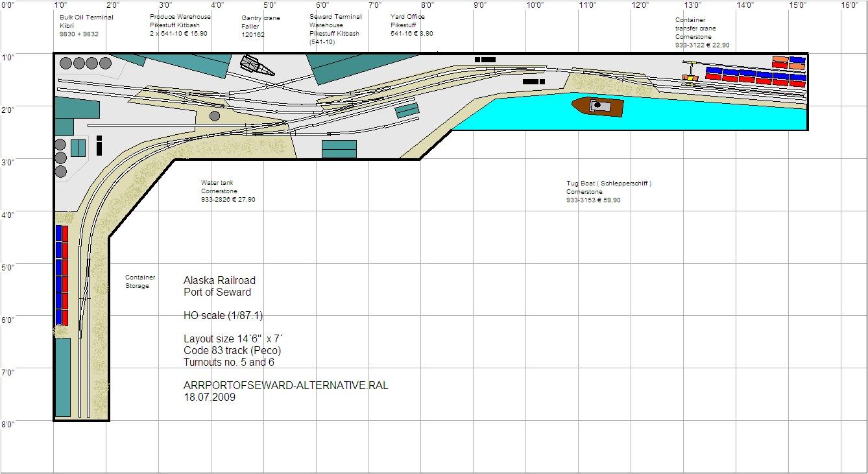Click the ARRPORTOFSEWARD-ALTERNATIVE.RAL file name text
Image resolution: width=868 pixels, height=474 pixels.
tap(285, 385)
